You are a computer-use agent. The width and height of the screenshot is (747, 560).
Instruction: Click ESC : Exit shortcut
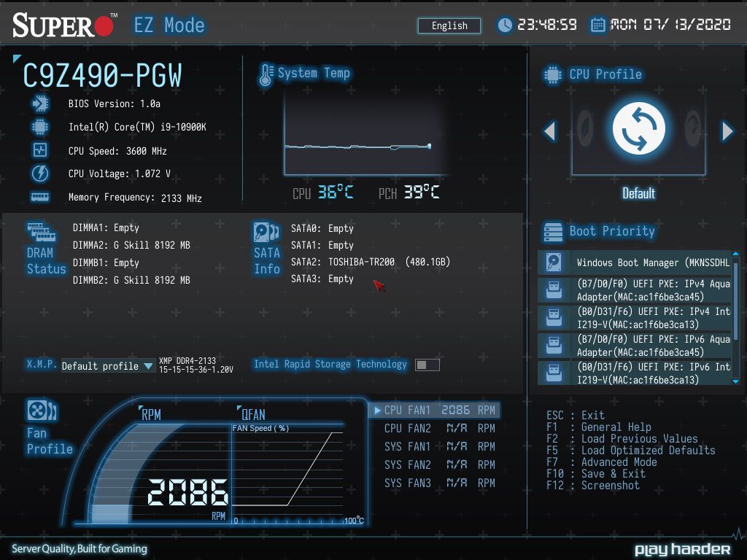(575, 415)
